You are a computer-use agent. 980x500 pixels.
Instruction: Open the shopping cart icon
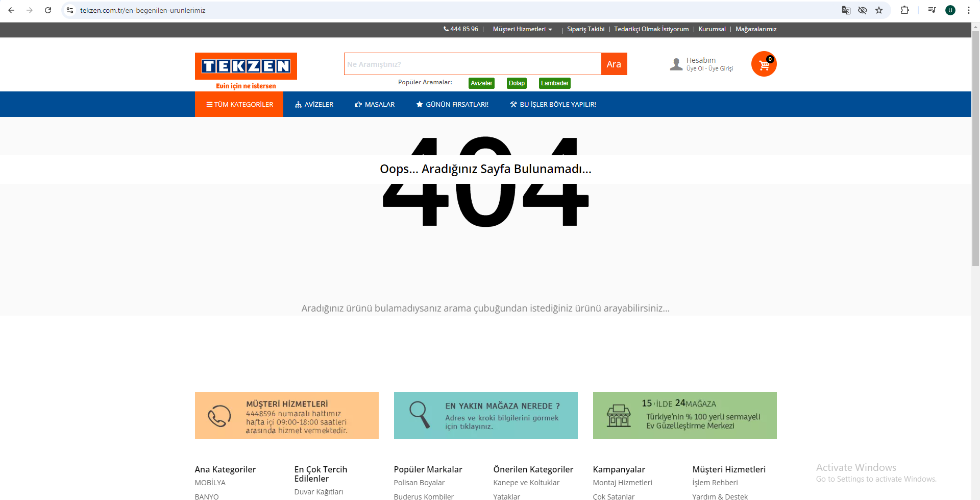click(764, 64)
